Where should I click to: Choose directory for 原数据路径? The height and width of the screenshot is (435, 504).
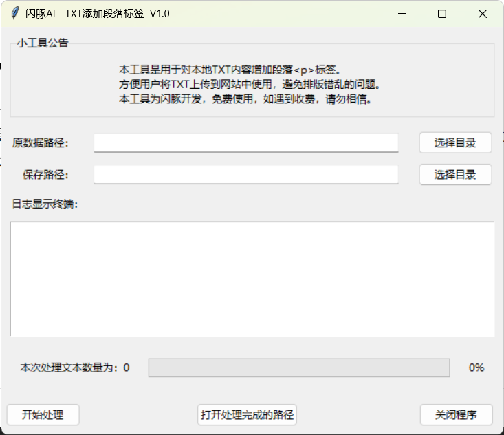(455, 142)
